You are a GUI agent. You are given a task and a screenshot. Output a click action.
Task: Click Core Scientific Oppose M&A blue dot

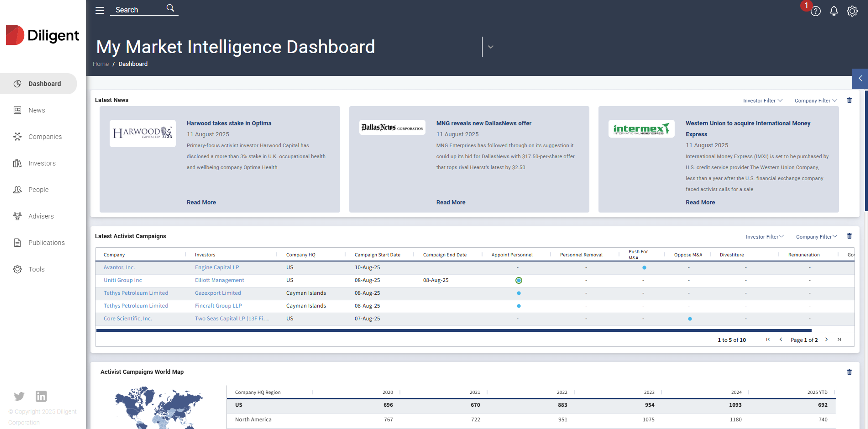tap(690, 319)
